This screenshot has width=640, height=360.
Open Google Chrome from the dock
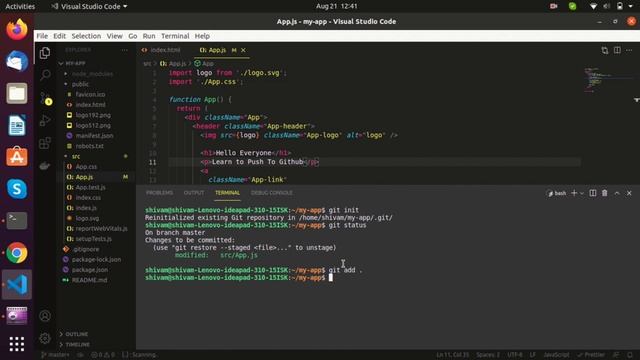coord(17,253)
